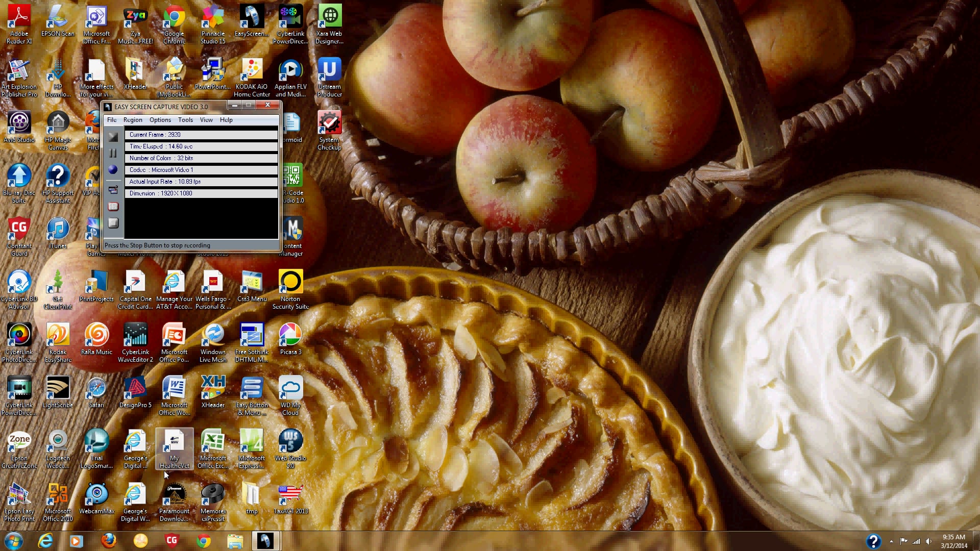Screen dimensions: 980x551
Task: Select the iTunes desktop icon
Action: pyautogui.click(x=58, y=234)
